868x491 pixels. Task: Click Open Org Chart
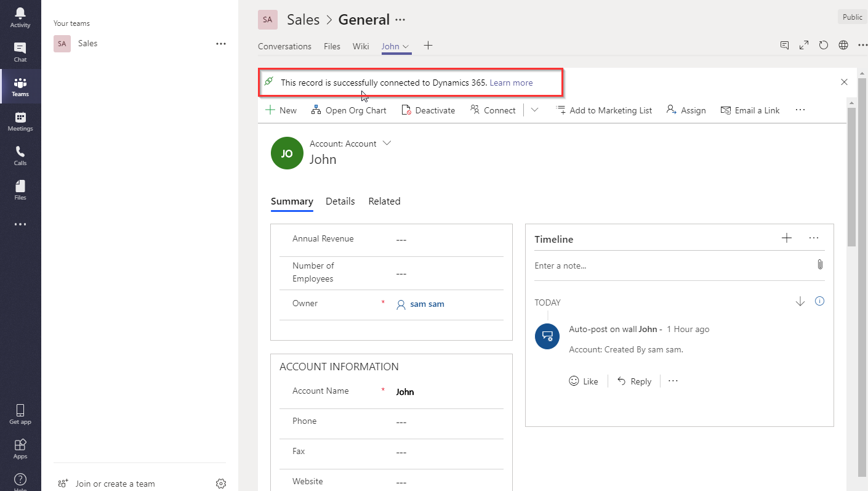tap(349, 110)
